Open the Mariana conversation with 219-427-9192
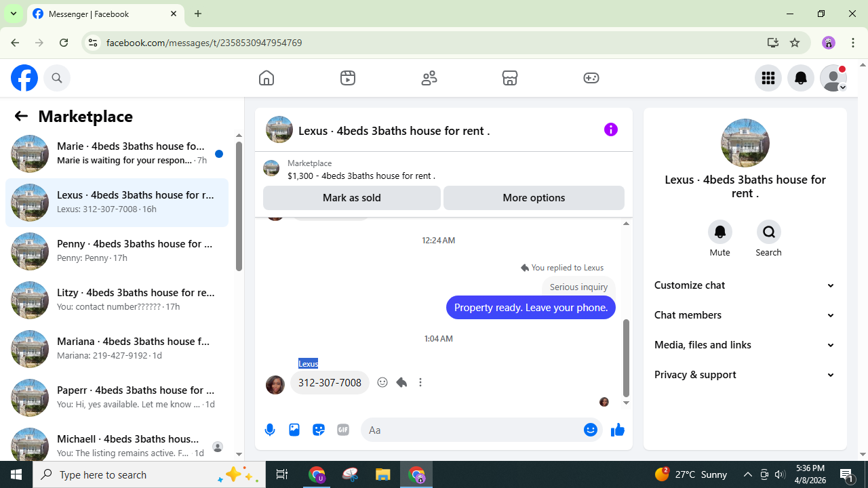868x488 pixels. pyautogui.click(x=117, y=349)
